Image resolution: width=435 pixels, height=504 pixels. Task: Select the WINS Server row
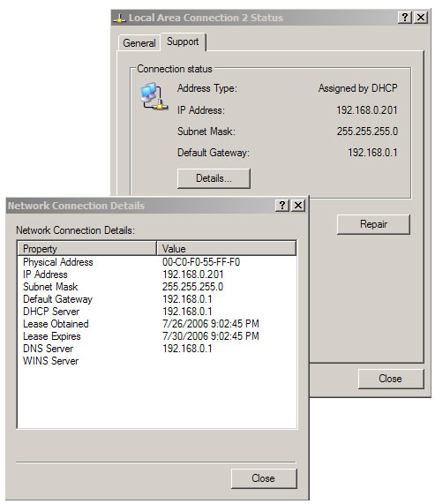[x=157, y=361]
